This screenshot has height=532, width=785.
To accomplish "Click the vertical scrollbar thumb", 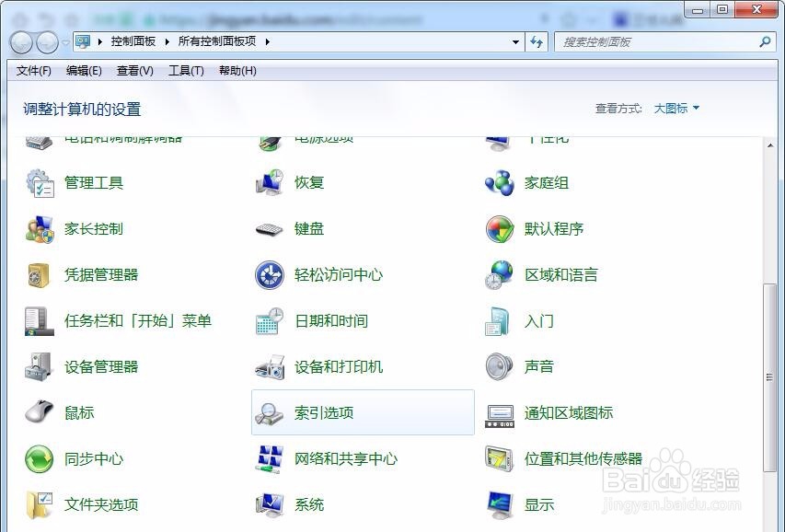I will 769,377.
